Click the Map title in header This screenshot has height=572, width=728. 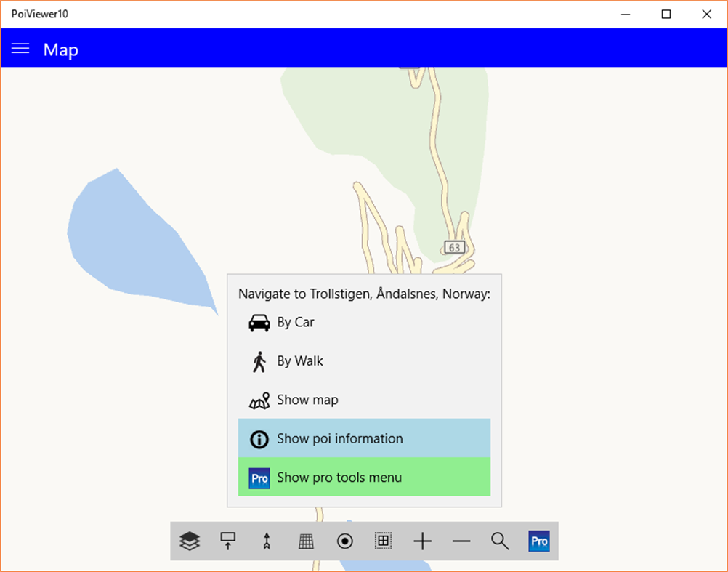60,49
